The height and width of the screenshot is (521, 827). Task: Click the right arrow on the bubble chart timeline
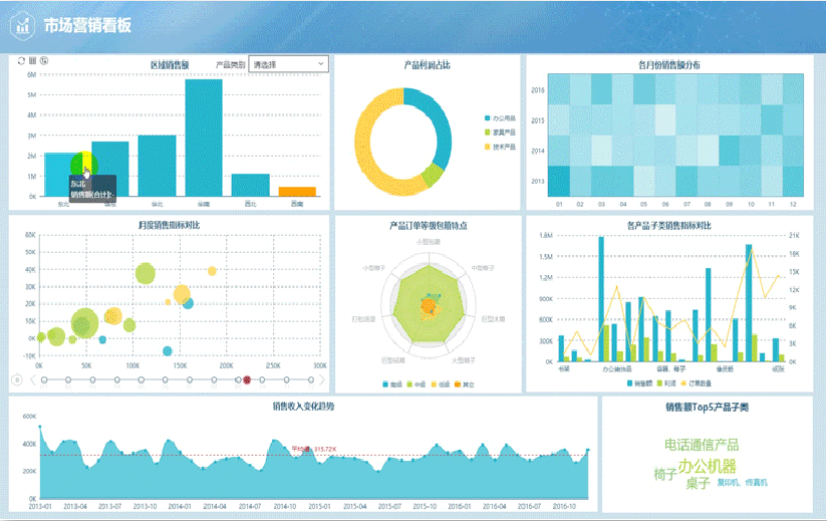tap(322, 380)
